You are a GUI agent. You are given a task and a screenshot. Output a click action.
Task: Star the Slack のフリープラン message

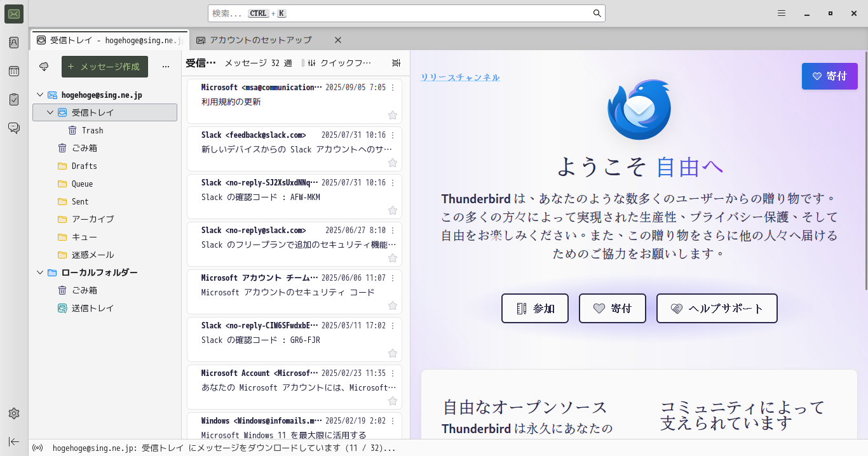click(x=393, y=258)
